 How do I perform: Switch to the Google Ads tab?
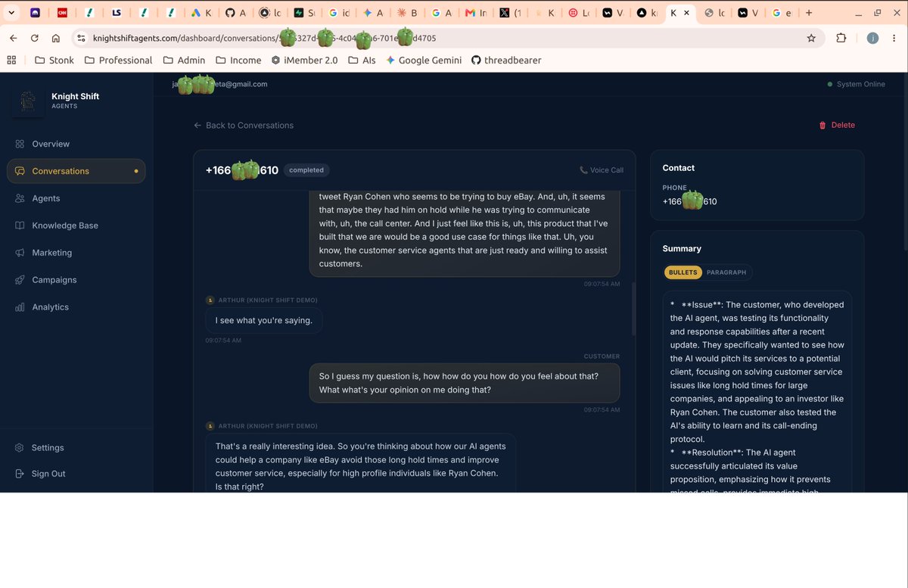pyautogui.click(x=201, y=13)
